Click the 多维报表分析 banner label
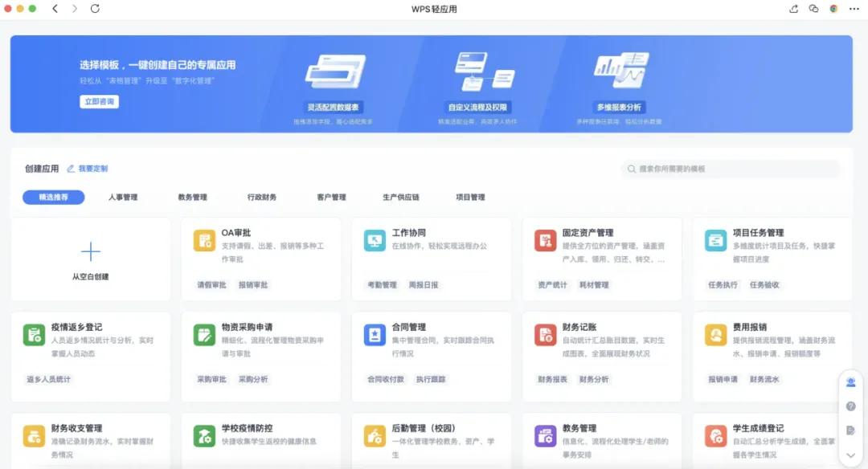 point(619,108)
